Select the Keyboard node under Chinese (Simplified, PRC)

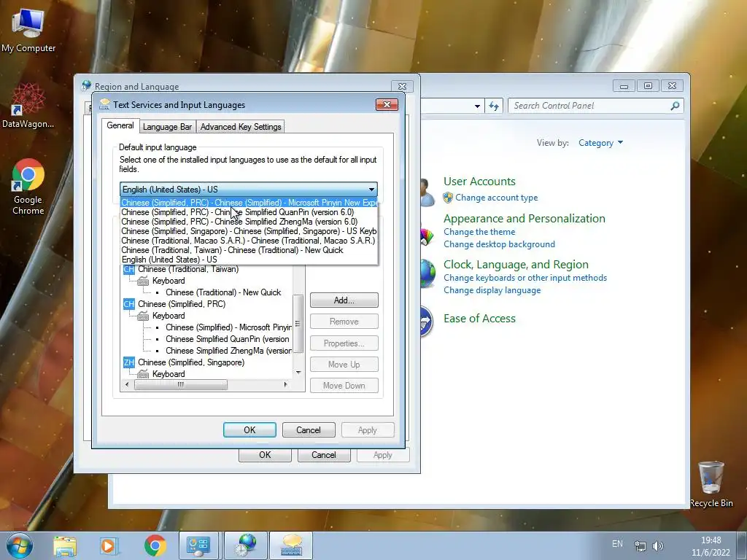pos(169,316)
